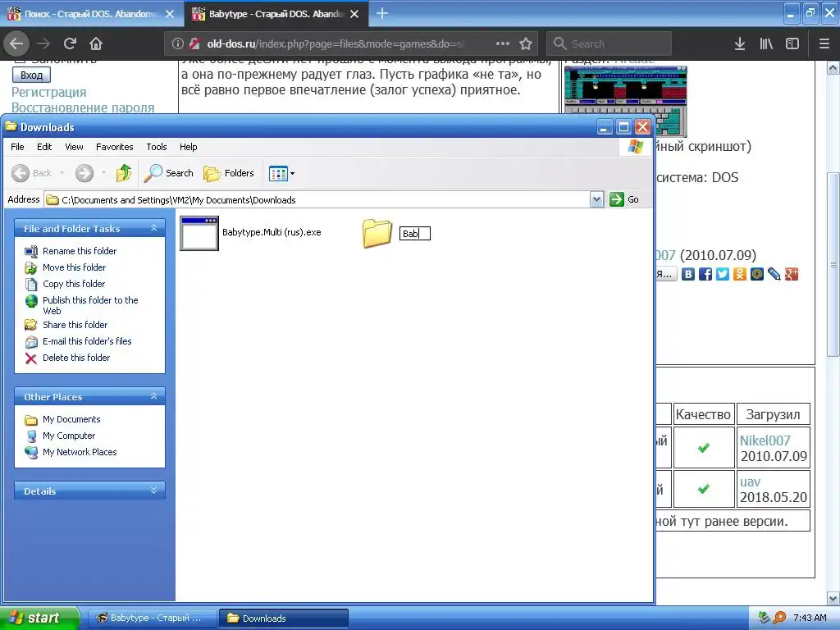The width and height of the screenshot is (840, 630).
Task: Click the Back arrow in Explorer toolbar
Action: 21,173
